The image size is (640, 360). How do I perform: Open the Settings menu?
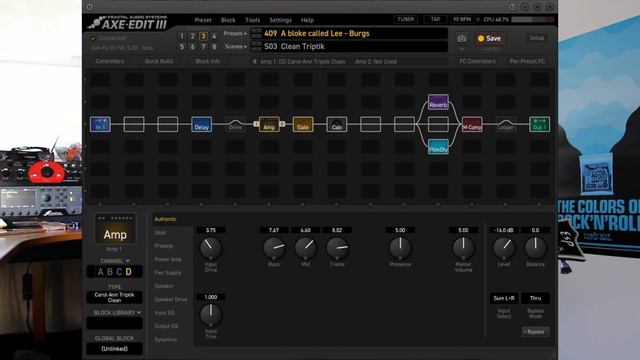coord(280,20)
